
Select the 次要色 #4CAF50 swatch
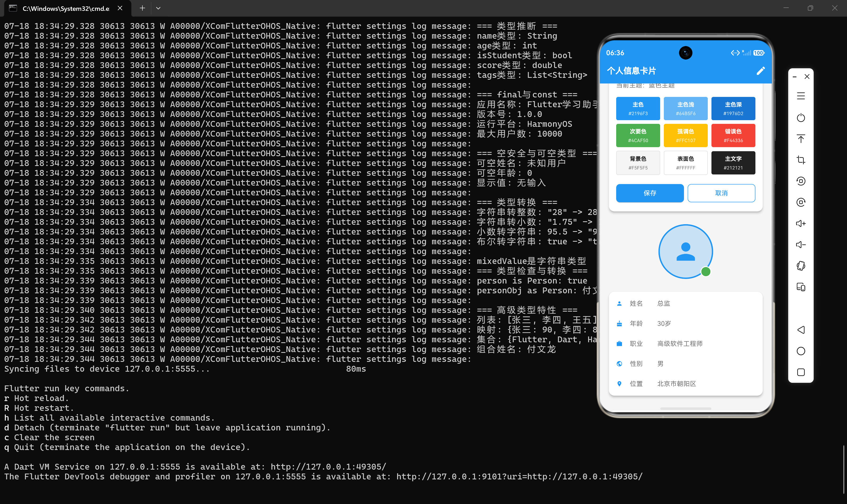pyautogui.click(x=638, y=136)
